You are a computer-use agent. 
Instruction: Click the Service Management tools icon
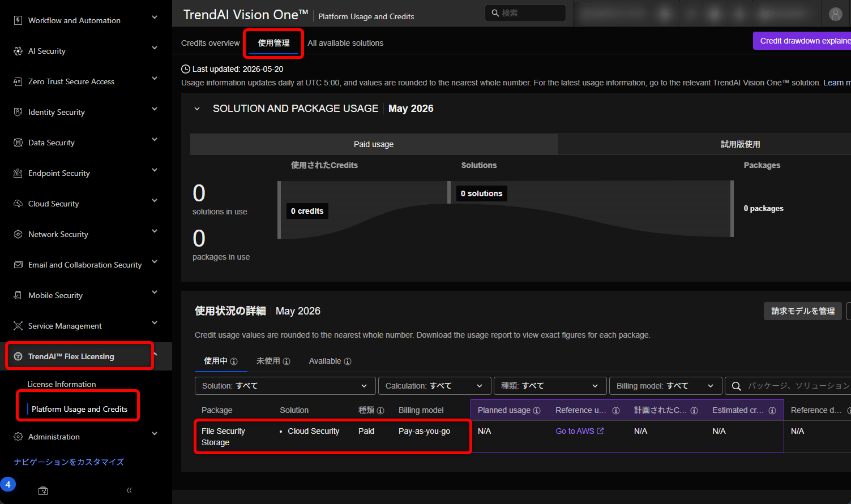[x=18, y=326]
